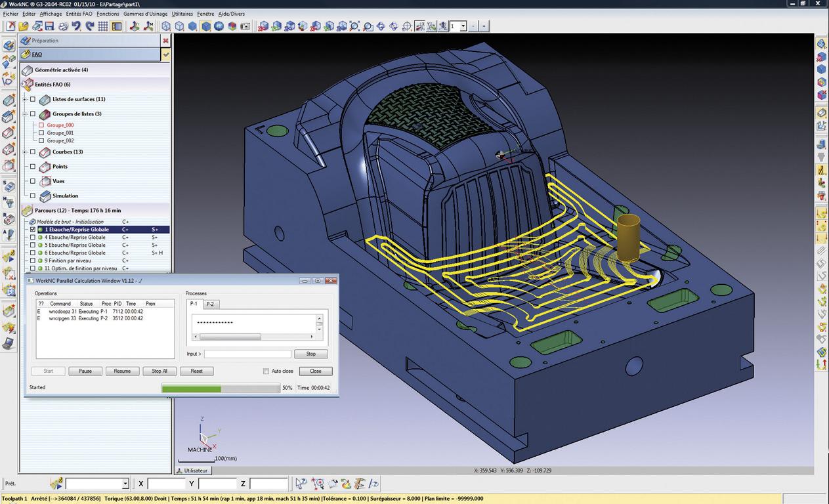Check the 9 Finition par niveau checkbox
Viewport: 829px width, 504px height.
pos(33,261)
